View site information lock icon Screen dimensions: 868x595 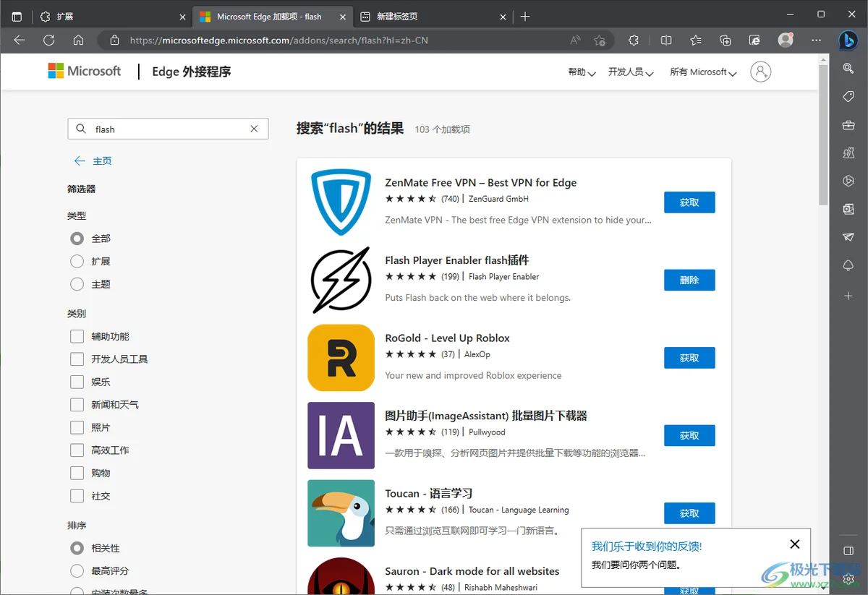[x=114, y=40]
